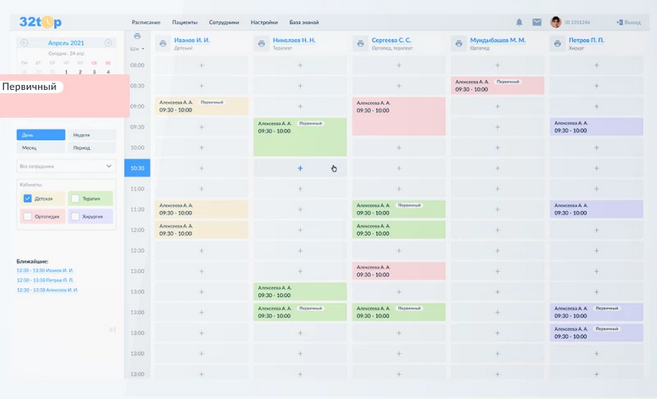The width and height of the screenshot is (657, 399).
Task: Print schedule for Николаев Н. Н.
Action: [261, 43]
